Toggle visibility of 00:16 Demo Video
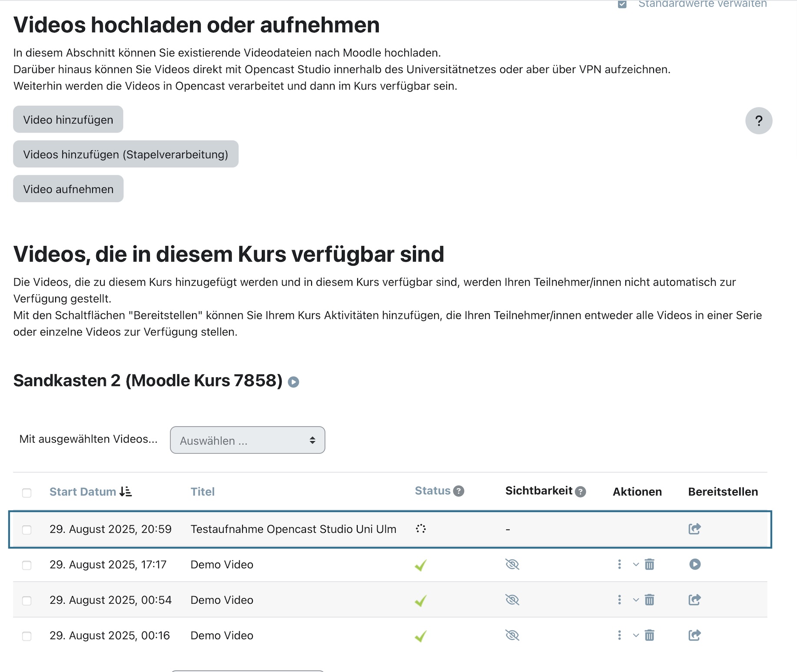The width and height of the screenshot is (797, 672). click(512, 636)
